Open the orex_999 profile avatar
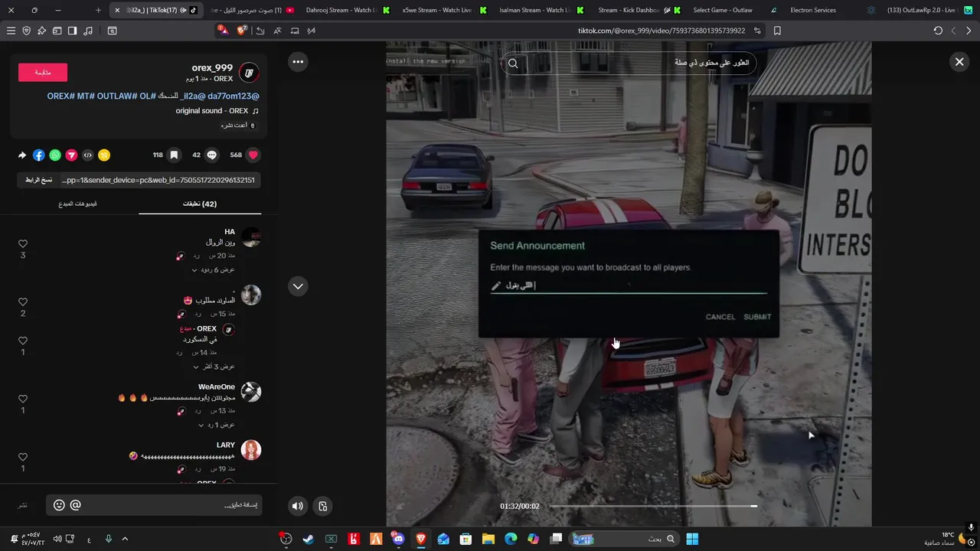 click(249, 73)
